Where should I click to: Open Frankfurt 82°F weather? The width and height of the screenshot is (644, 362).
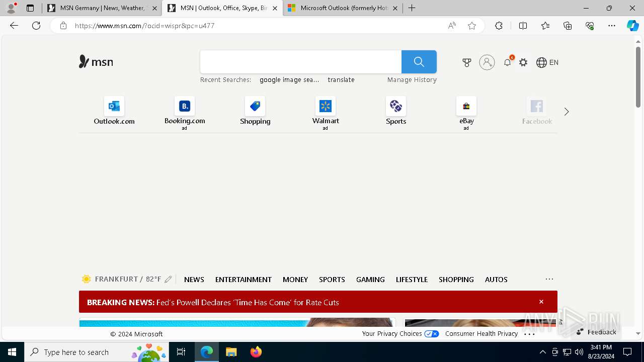point(121,279)
